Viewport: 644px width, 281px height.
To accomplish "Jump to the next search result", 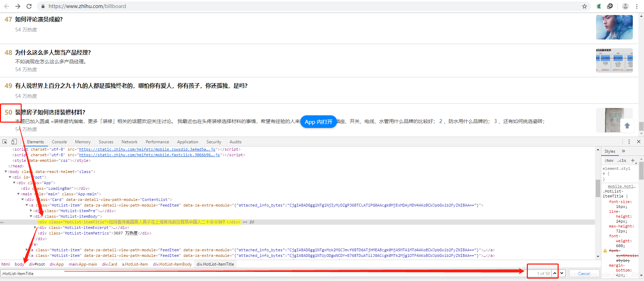I will [562, 273].
